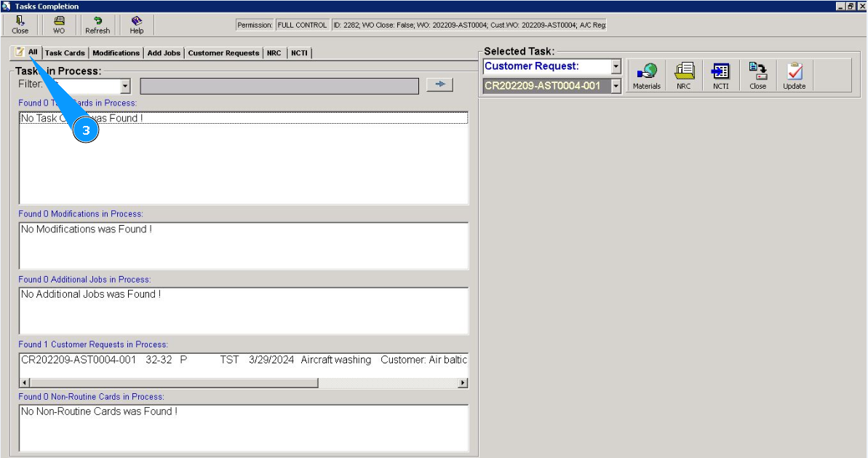This screenshot has height=458, width=868.
Task: Click the 'Found 0 Additional Jobs in Process' label
Action: coord(84,280)
